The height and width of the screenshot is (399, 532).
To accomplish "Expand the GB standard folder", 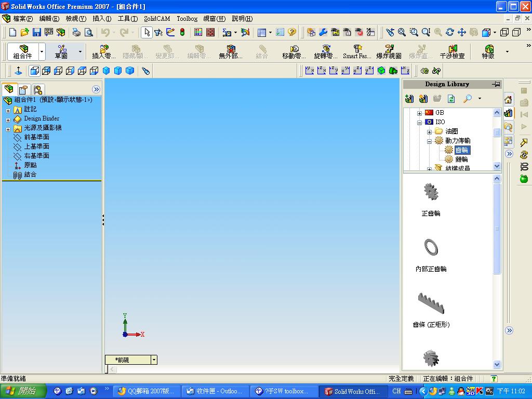I will pos(420,113).
